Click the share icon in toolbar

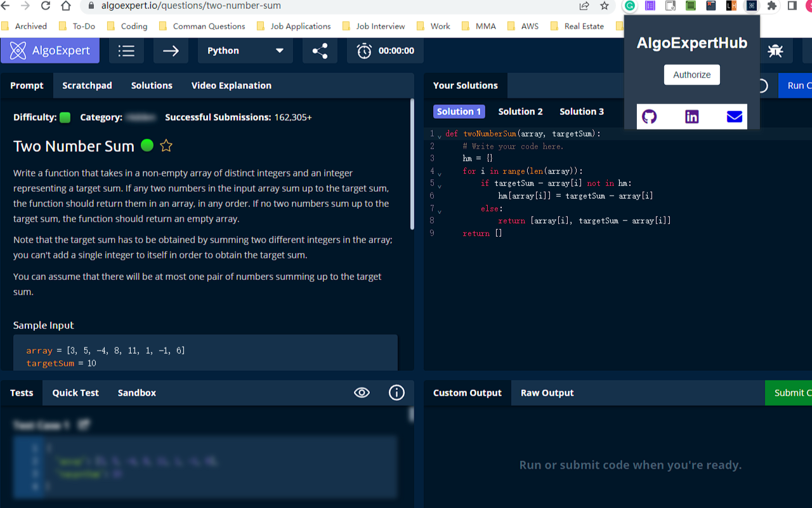coord(320,51)
